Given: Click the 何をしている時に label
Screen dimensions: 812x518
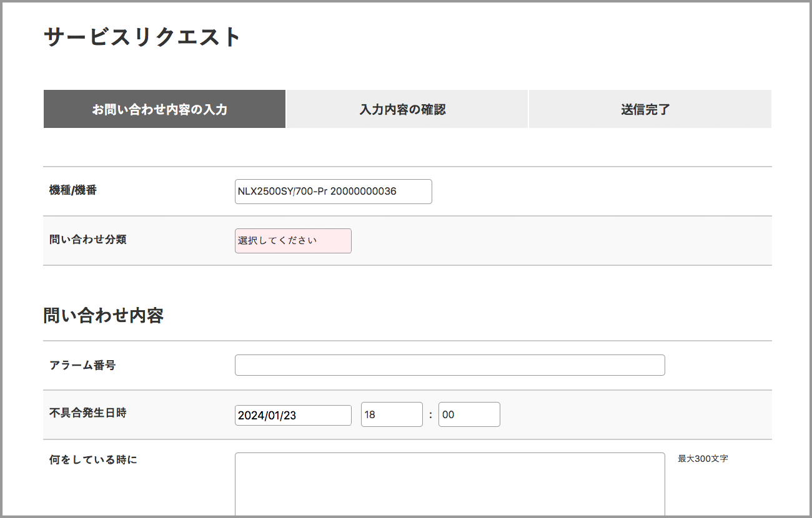Looking at the screenshot, I should click(x=93, y=460).
